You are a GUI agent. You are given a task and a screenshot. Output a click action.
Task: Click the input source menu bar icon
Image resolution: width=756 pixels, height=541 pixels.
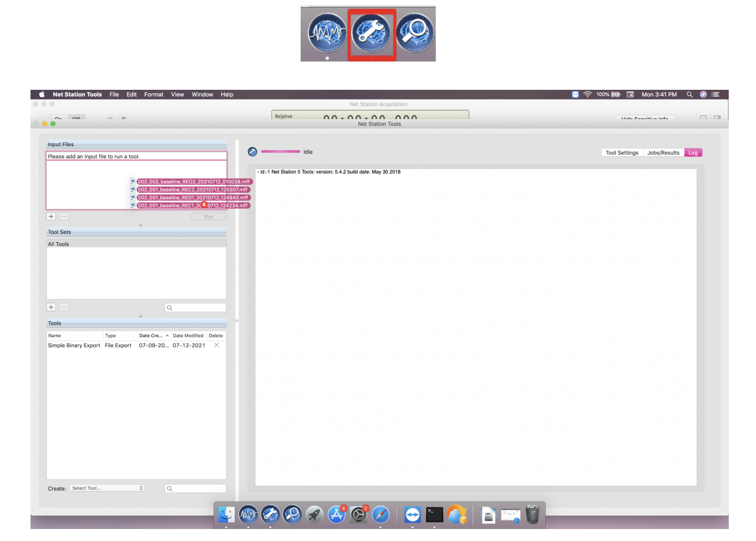coord(630,94)
